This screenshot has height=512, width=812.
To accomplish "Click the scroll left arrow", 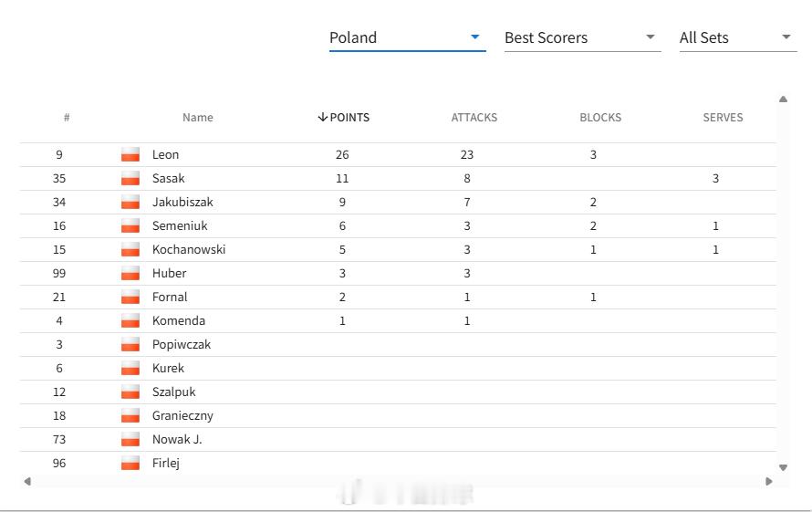I will click(27, 481).
